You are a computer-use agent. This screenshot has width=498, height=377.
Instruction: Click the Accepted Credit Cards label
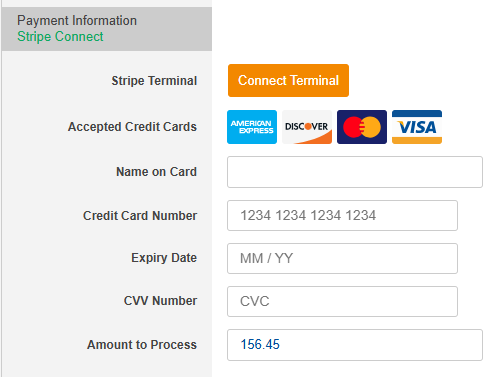coord(132,127)
